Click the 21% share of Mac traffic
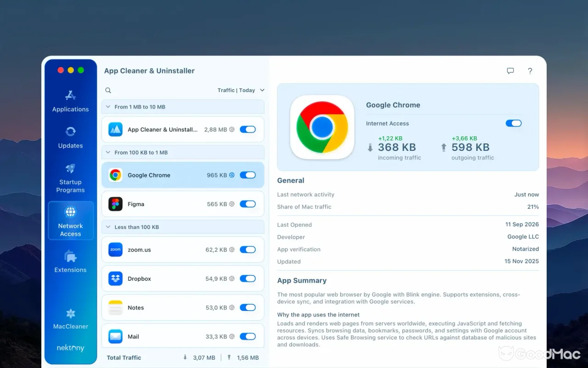The height and width of the screenshot is (368, 588). pos(533,207)
